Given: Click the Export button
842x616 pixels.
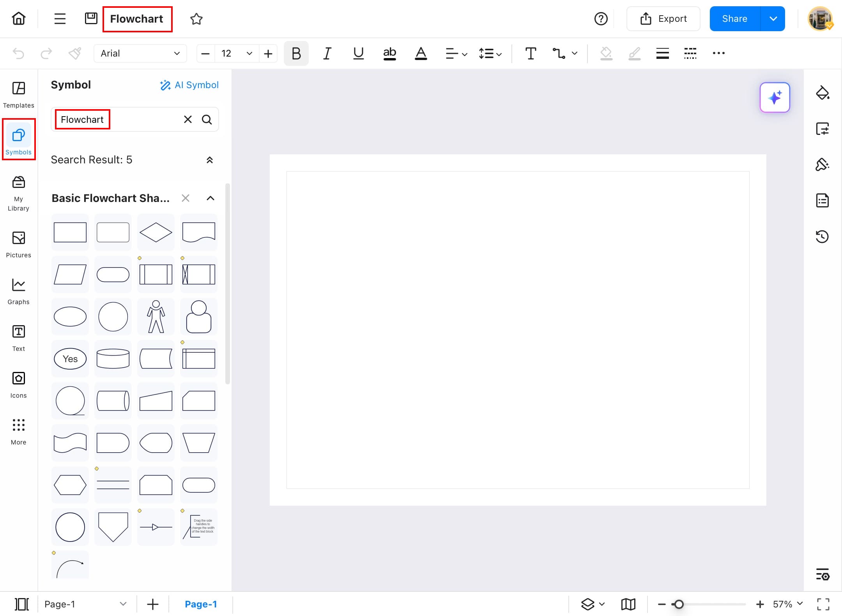Looking at the screenshot, I should 663,19.
